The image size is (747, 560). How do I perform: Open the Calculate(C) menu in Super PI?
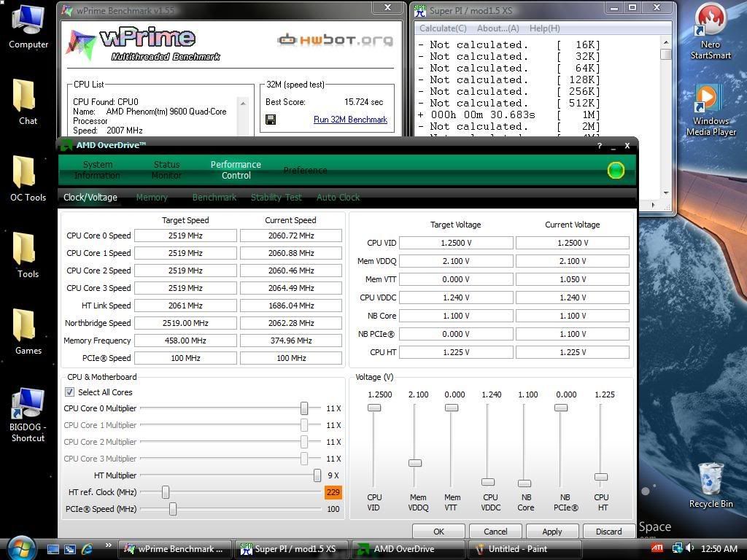(x=443, y=28)
